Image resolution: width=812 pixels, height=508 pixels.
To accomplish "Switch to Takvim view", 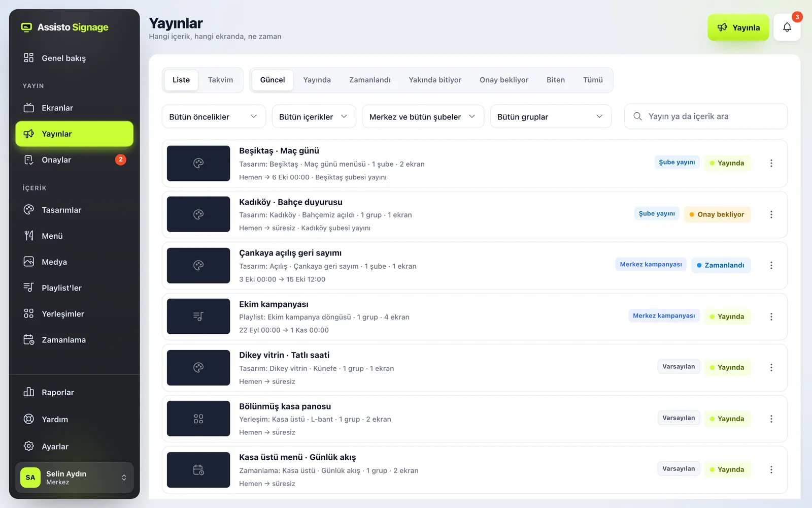I will click(220, 80).
